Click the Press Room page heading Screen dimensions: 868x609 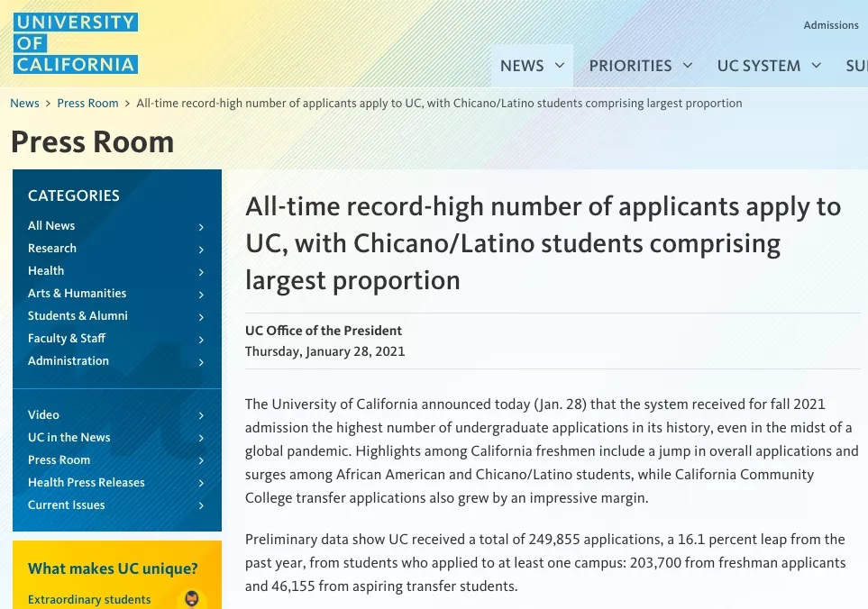pyautogui.click(x=93, y=142)
